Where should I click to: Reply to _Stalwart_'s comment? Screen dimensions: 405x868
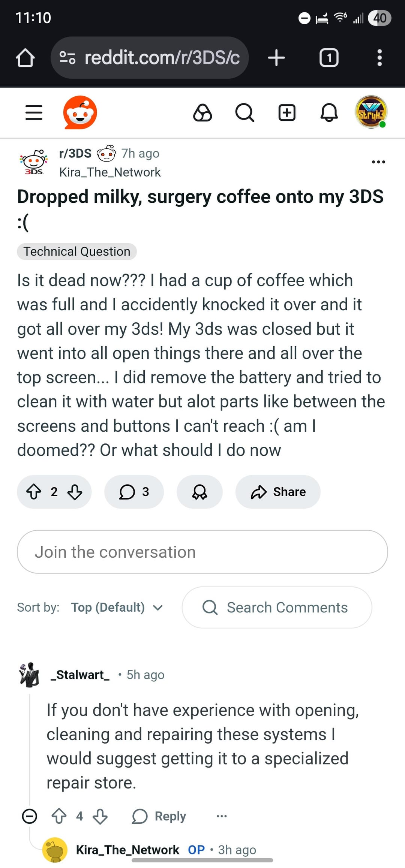pyautogui.click(x=159, y=816)
